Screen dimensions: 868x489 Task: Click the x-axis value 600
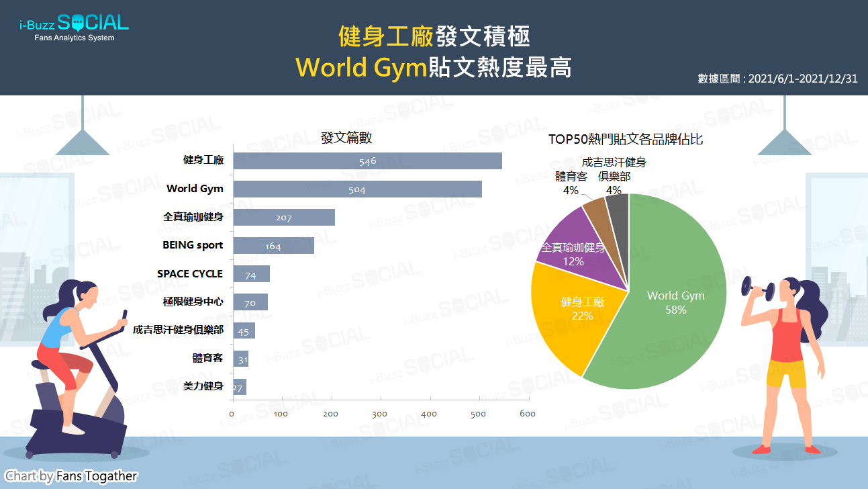click(528, 414)
